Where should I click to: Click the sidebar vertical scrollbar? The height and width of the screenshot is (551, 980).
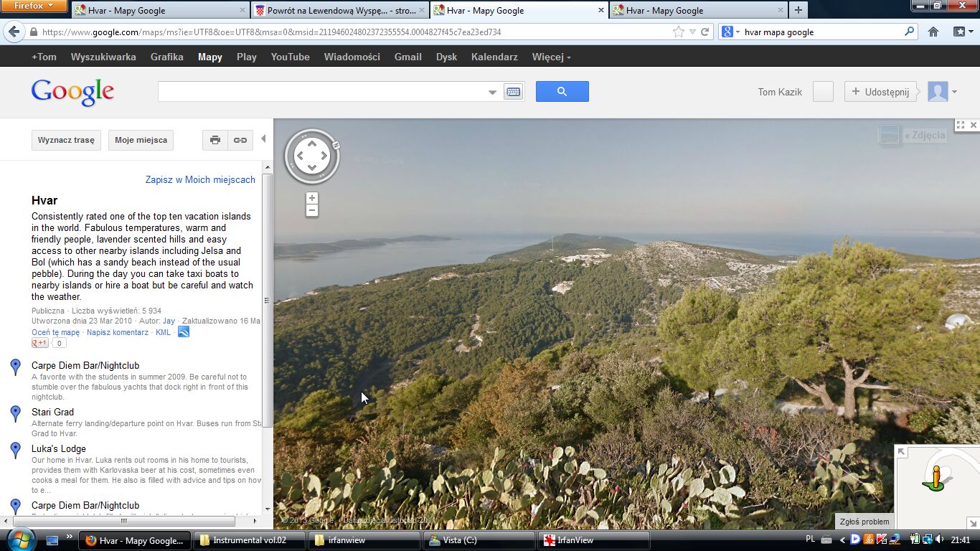267,300
